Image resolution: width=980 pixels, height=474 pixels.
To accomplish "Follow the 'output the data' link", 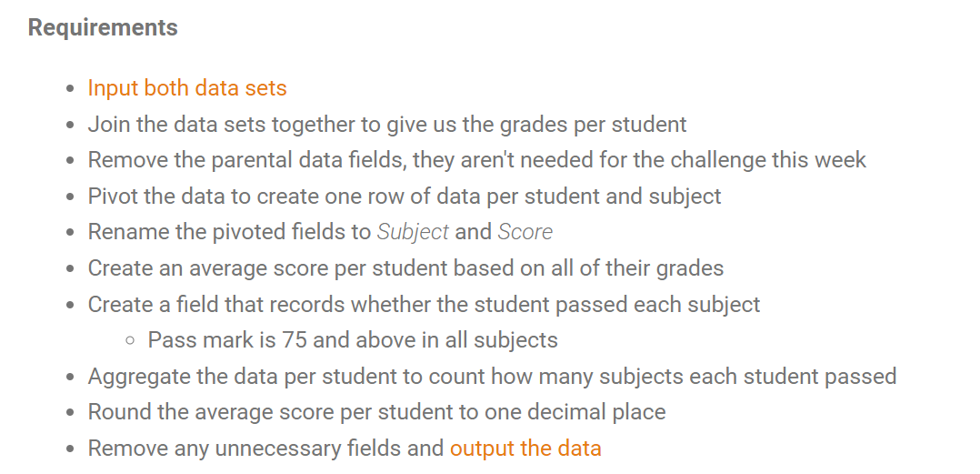I will tap(525, 449).
